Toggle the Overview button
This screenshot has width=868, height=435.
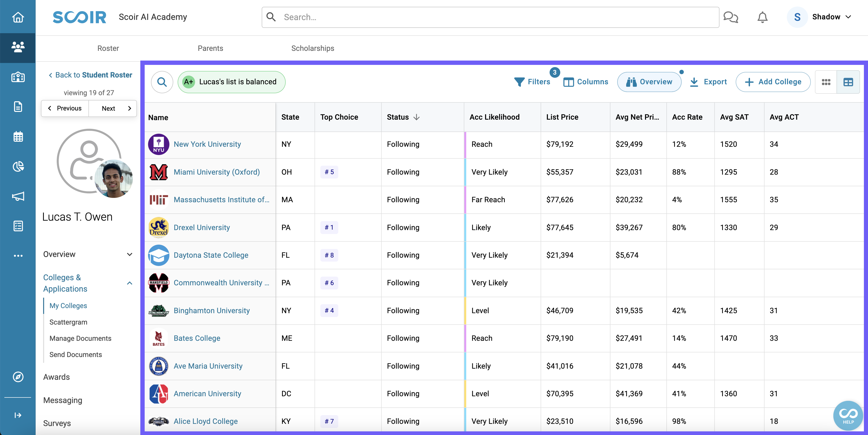(x=649, y=82)
